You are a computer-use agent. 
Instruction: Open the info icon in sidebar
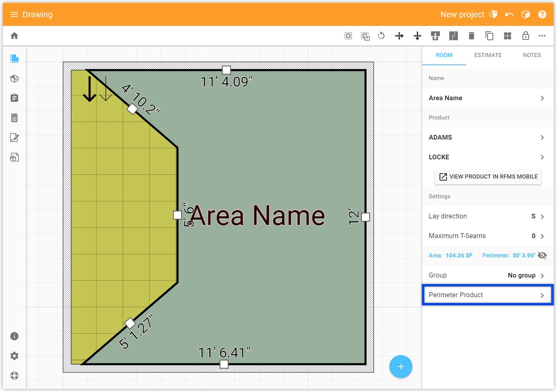[14, 336]
